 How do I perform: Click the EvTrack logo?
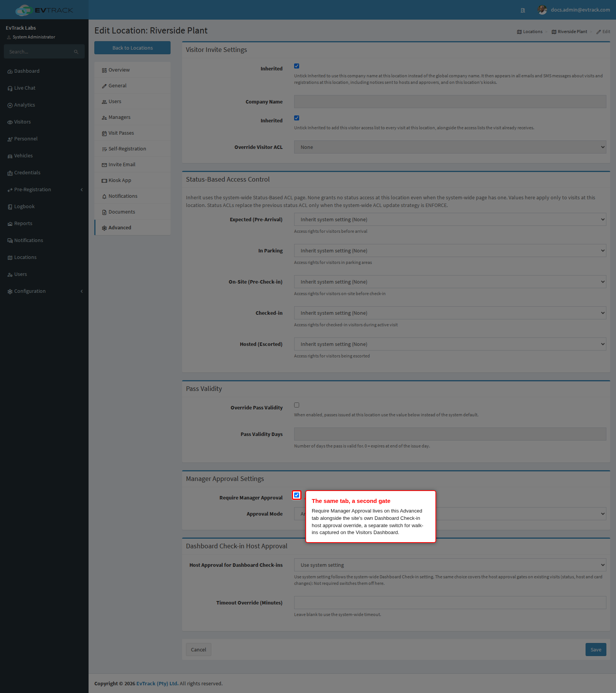click(x=44, y=10)
